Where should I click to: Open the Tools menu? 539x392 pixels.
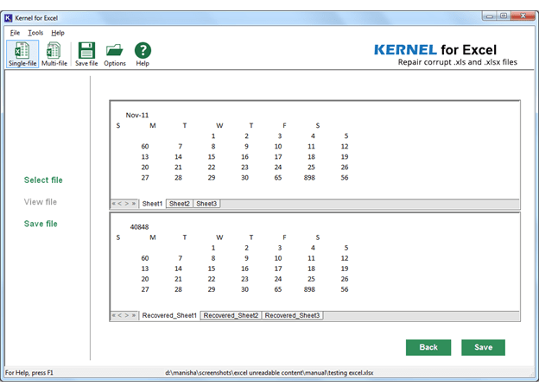[35, 33]
